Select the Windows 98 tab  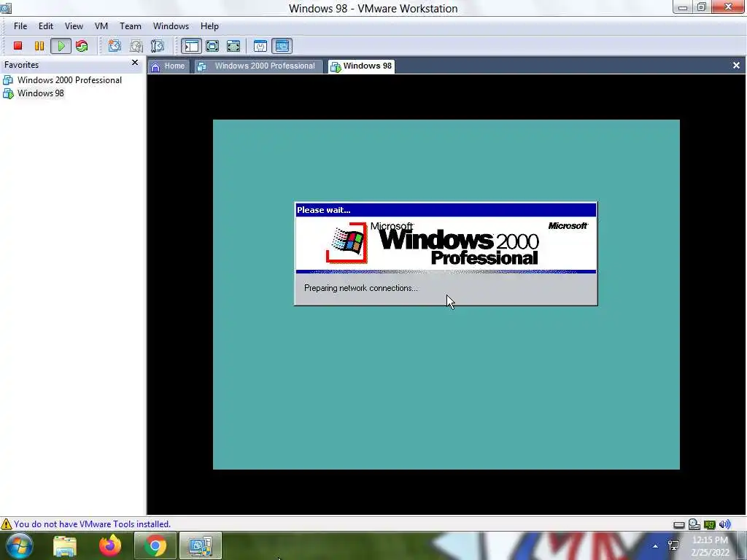[362, 66]
